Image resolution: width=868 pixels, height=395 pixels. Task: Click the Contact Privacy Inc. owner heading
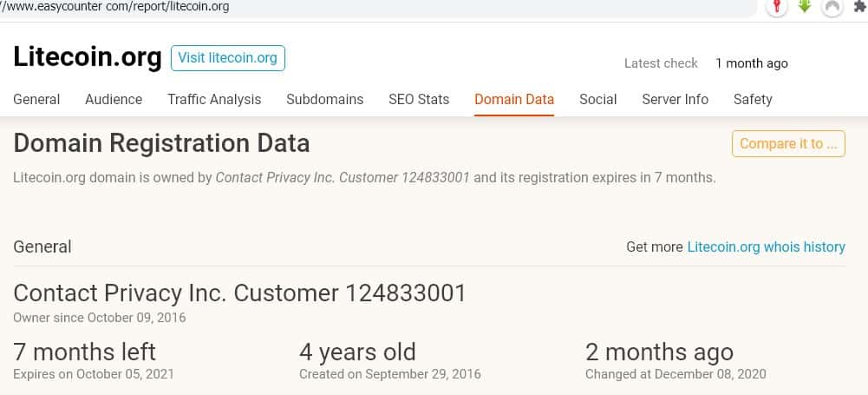point(240,293)
